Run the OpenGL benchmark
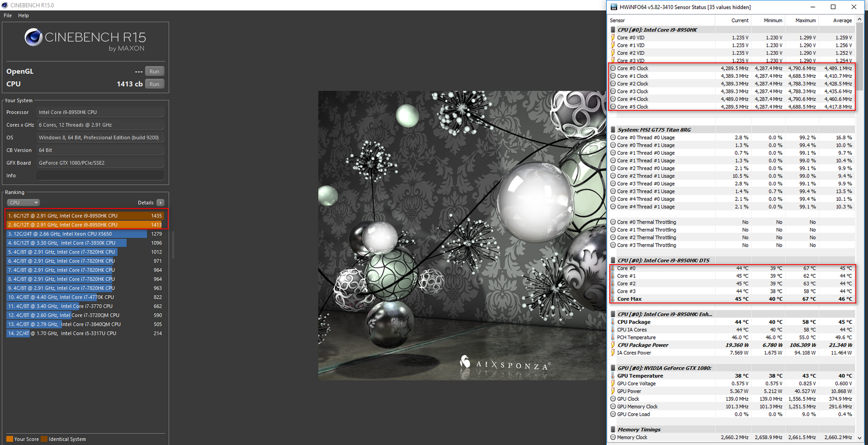This screenshot has height=445, width=868. pos(154,71)
